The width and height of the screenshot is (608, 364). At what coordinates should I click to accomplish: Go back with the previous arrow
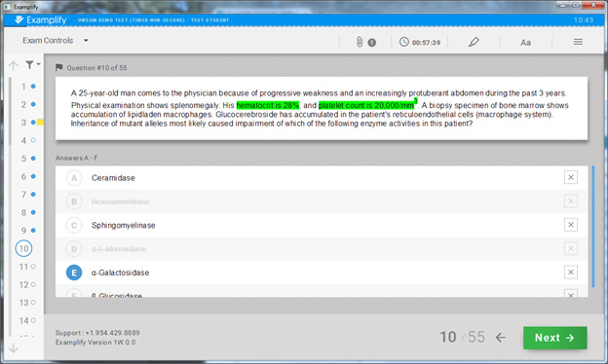(x=501, y=338)
